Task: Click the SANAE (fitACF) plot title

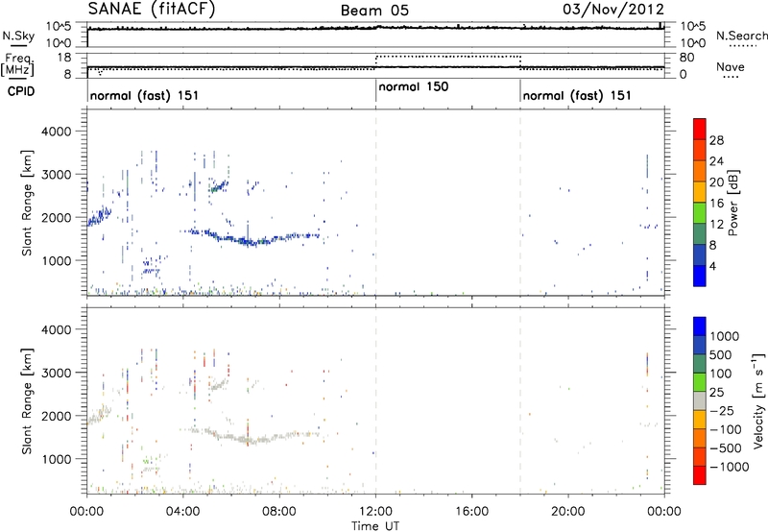Action: 152,10
